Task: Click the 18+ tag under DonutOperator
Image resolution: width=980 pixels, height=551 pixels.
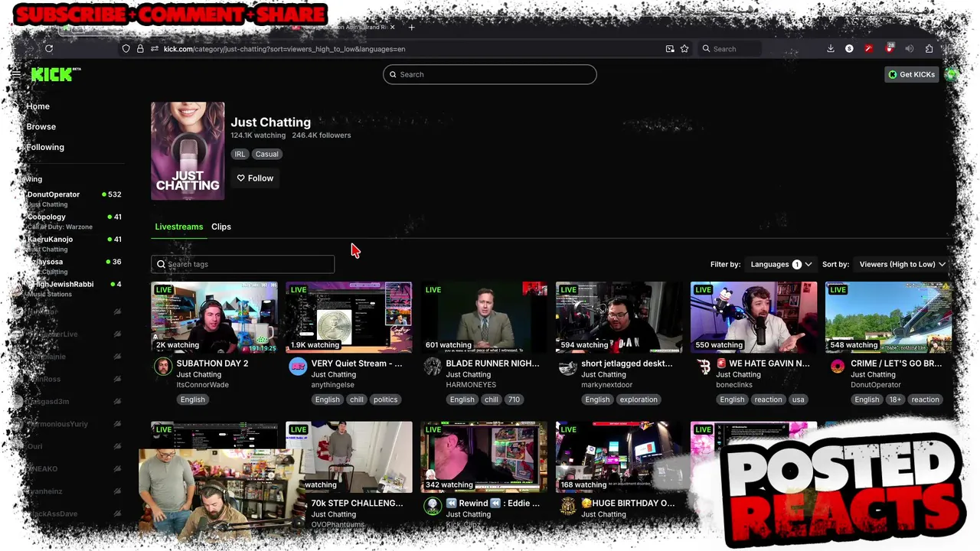Action: 895,399
